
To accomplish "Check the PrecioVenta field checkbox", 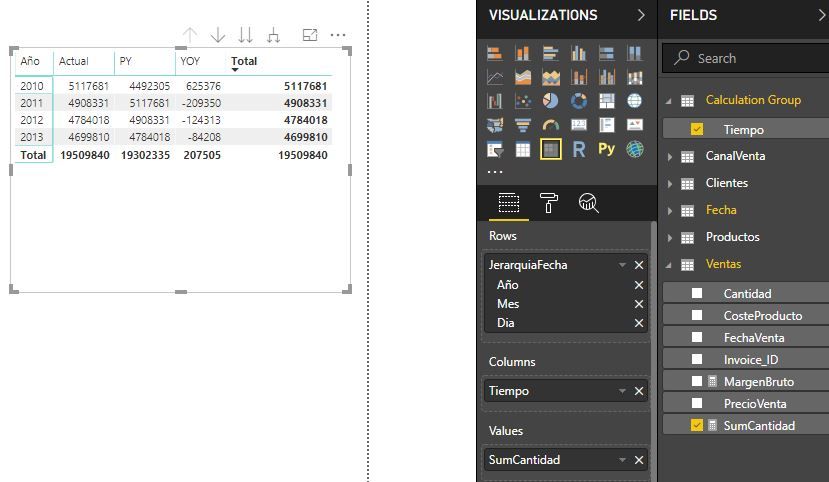I will [697, 403].
